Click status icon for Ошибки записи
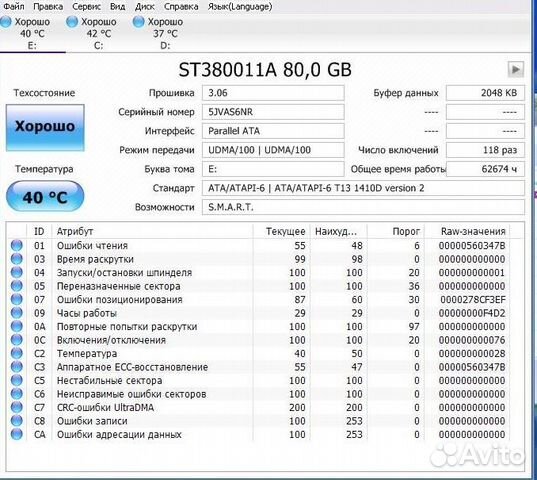Viewport: 537px width, 480px height. [x=16, y=421]
